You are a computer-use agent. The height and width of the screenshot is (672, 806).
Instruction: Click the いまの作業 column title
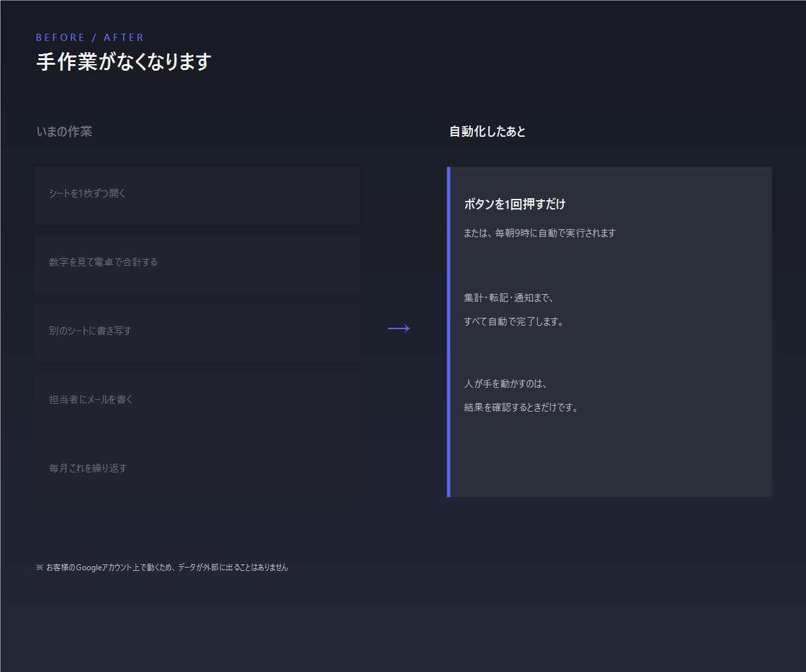click(64, 131)
